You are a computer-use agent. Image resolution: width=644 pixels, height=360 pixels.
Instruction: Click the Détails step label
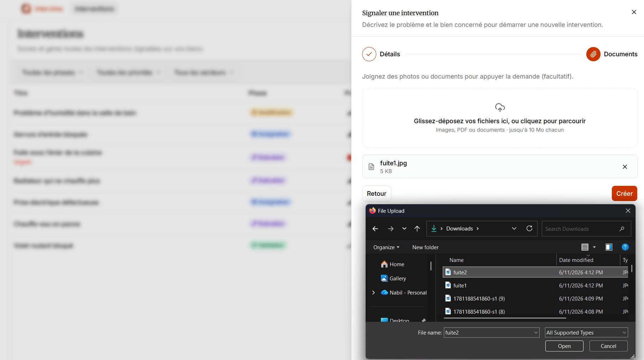390,54
